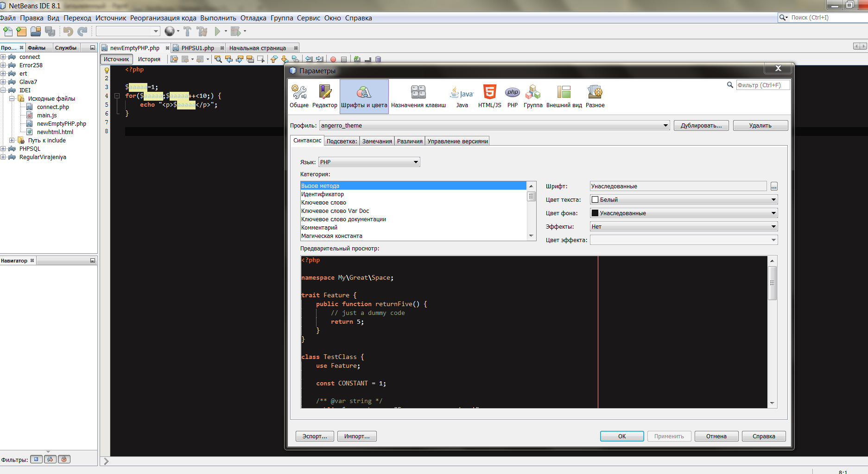
Task: Open the Группа options category
Action: click(533, 96)
